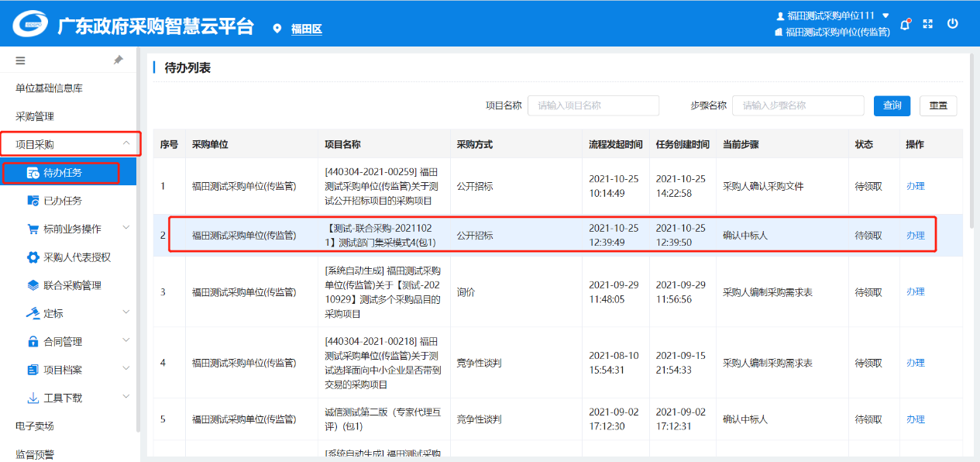Image resolution: width=980 pixels, height=462 pixels.
Task: Open user account dropdown arrow
Action: pos(885,16)
